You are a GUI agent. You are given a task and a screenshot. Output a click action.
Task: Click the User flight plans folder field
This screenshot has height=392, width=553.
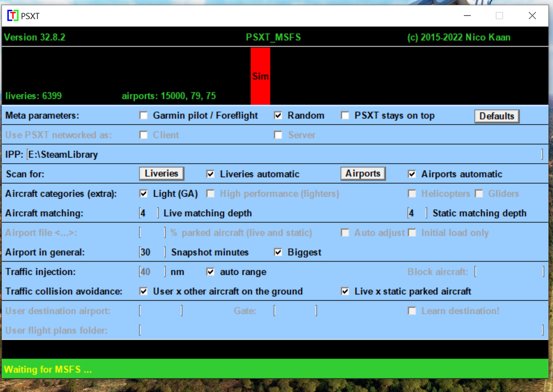[341, 330]
